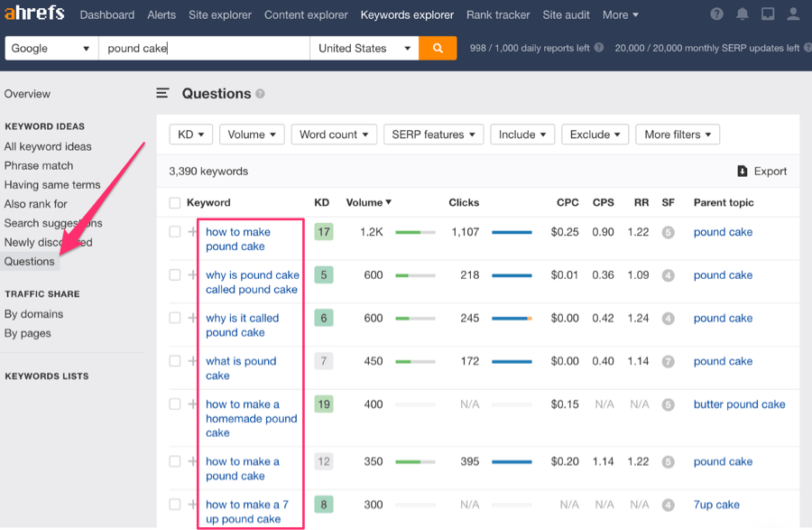Image resolution: width=812 pixels, height=530 pixels.
Task: Click the ahrefs logo
Action: pos(34,13)
